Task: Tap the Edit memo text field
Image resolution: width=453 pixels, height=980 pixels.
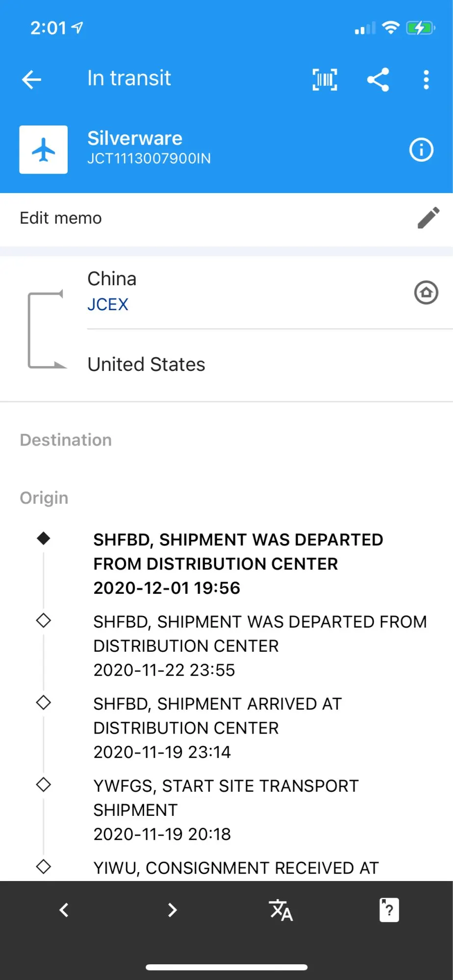Action: point(61,218)
